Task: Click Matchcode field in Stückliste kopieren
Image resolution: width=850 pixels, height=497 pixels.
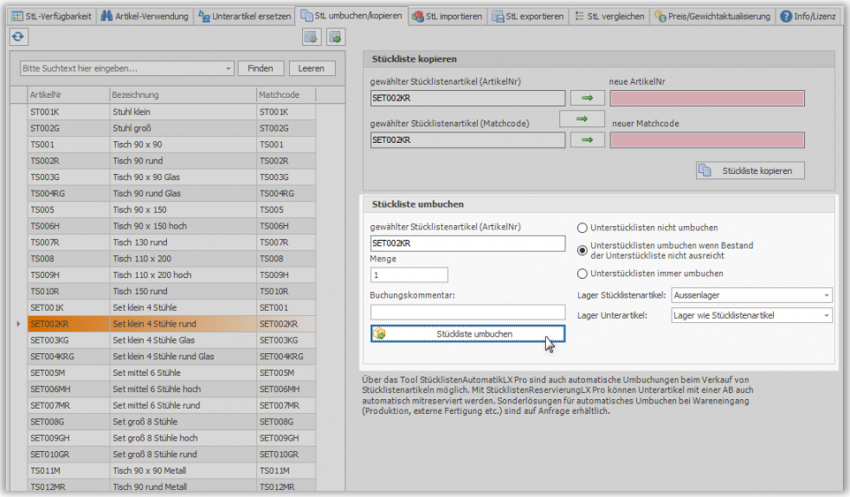Action: point(467,140)
